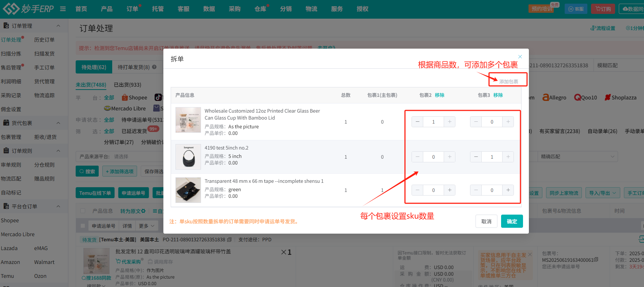
Task: Switch to the 已出货(933) tab
Action: click(x=128, y=85)
